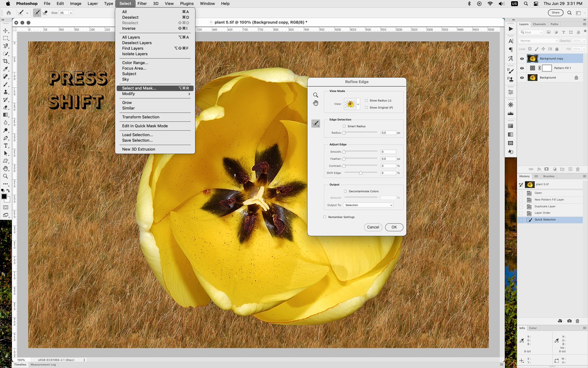Enable the Smart Radius checkbox
This screenshot has width=588, height=368.
344,126
